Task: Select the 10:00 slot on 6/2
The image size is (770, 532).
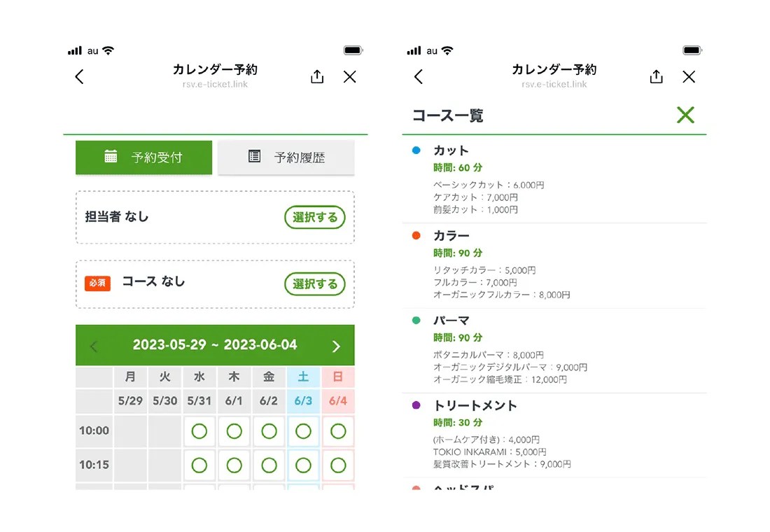Action: click(x=269, y=431)
